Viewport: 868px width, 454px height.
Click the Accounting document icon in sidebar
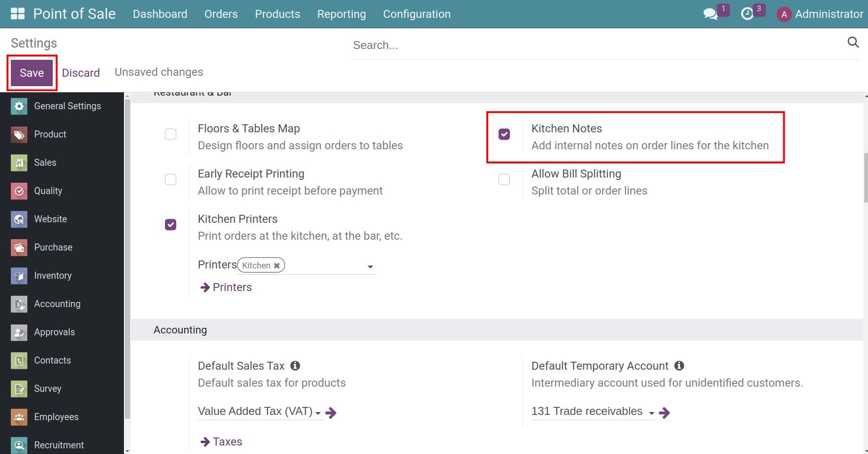[19, 304]
